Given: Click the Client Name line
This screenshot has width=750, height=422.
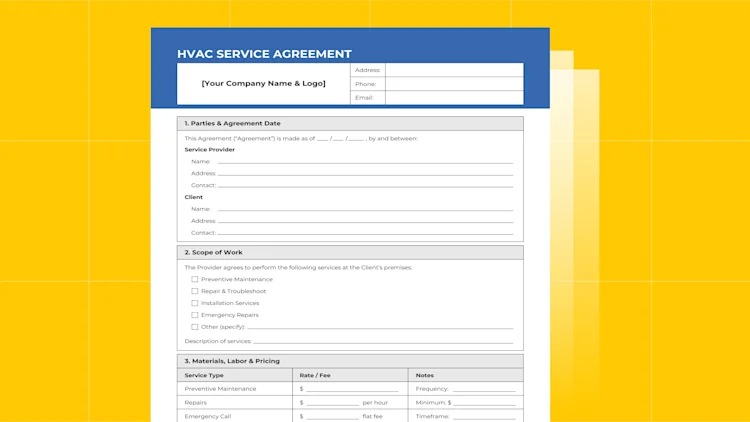Looking at the screenshot, I should pyautogui.click(x=365, y=209).
